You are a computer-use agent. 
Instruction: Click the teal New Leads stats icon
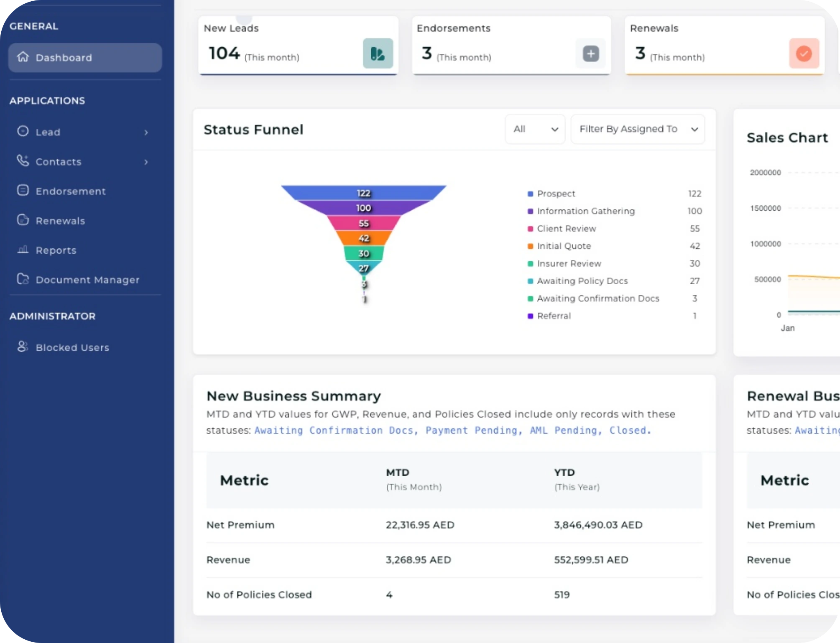tap(378, 54)
